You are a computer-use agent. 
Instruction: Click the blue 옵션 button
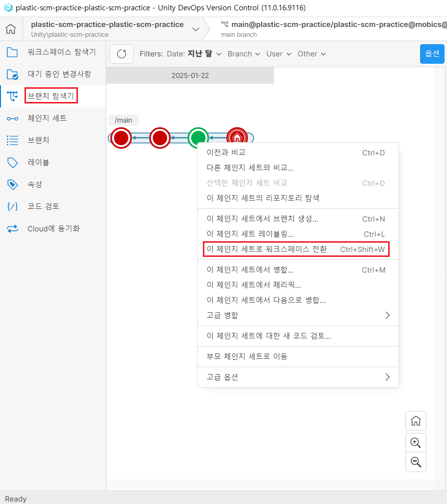(x=432, y=53)
